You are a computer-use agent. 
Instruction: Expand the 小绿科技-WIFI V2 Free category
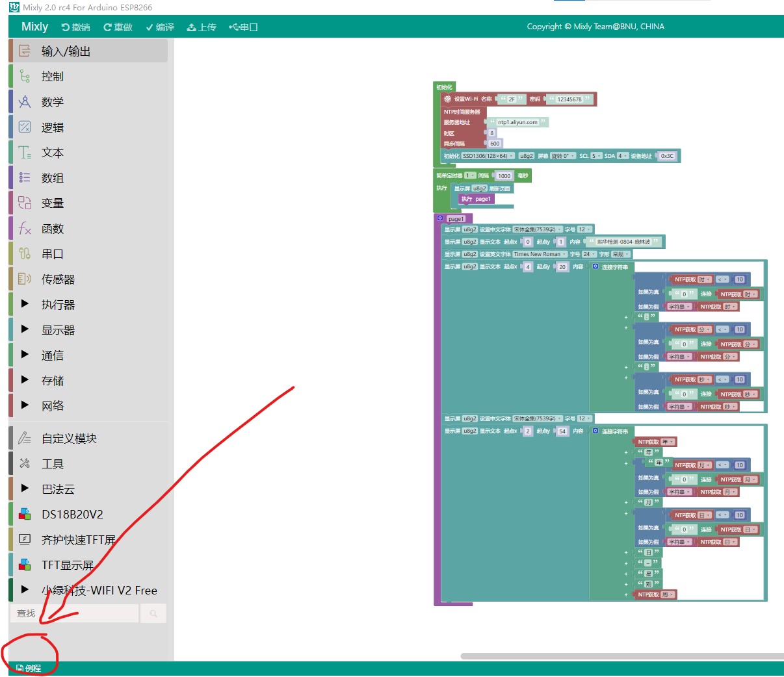coord(88,590)
